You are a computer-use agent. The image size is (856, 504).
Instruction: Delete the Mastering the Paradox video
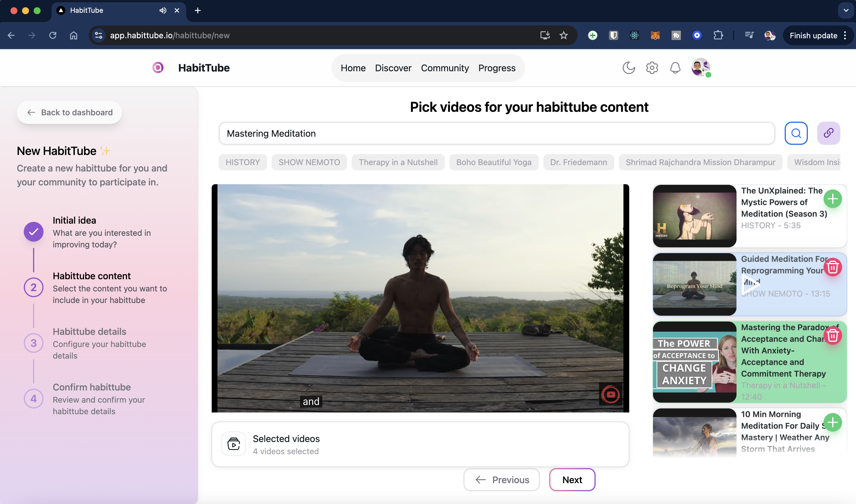(832, 335)
